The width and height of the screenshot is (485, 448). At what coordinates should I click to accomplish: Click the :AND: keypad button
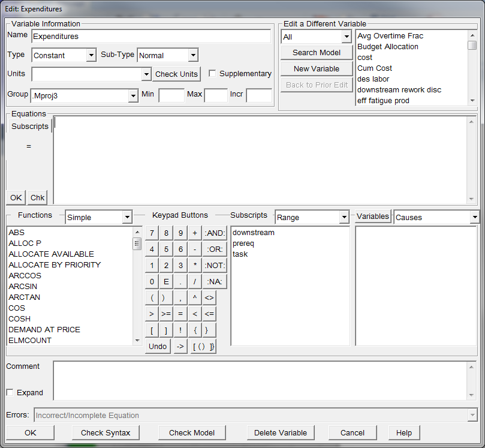coord(215,233)
